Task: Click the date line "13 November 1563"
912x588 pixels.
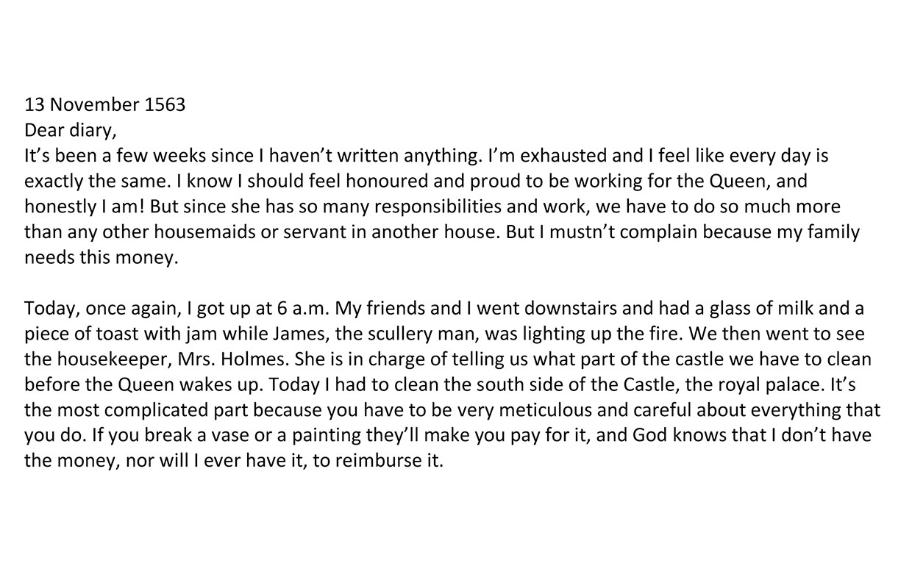Action: coord(105,105)
